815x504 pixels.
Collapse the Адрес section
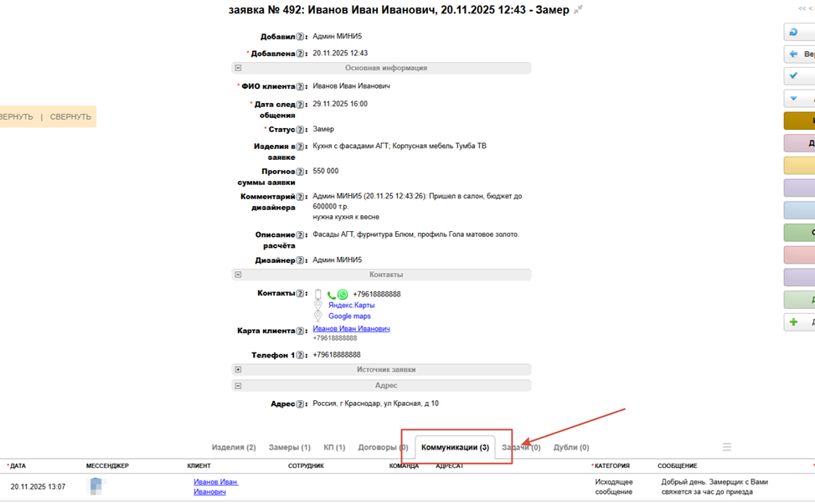[238, 386]
